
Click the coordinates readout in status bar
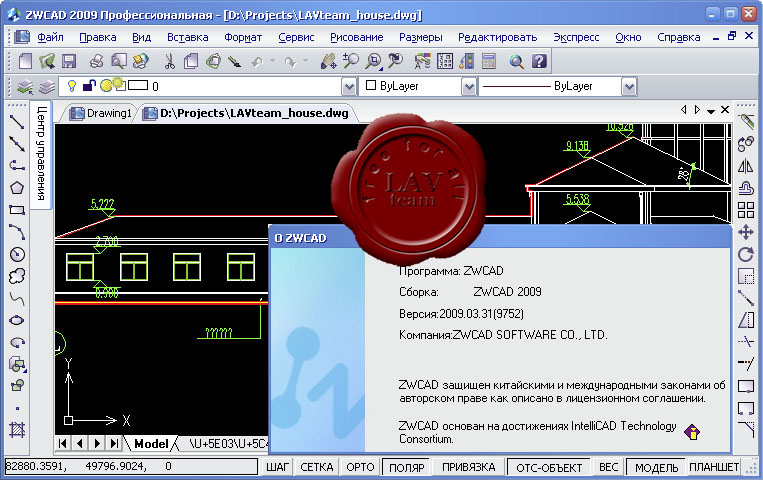point(130,466)
